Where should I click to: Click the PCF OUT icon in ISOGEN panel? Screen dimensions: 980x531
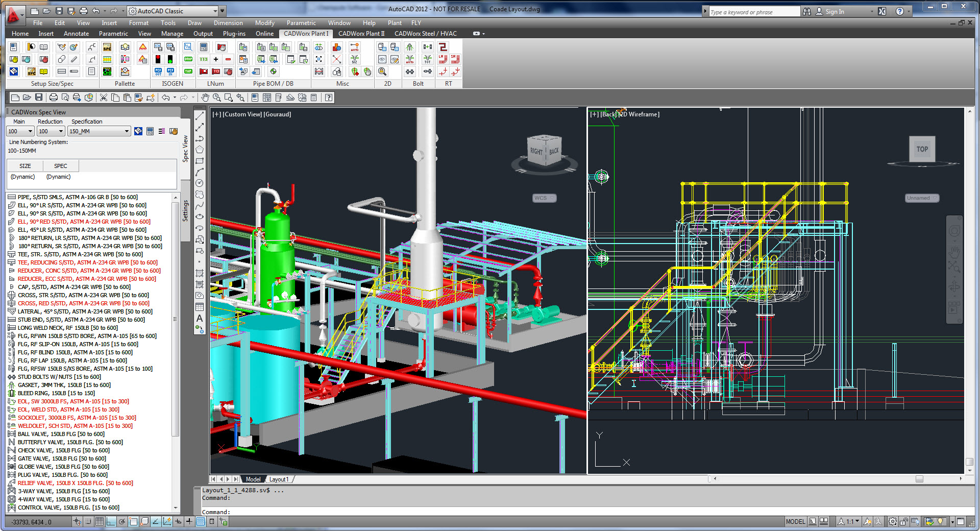point(158,71)
